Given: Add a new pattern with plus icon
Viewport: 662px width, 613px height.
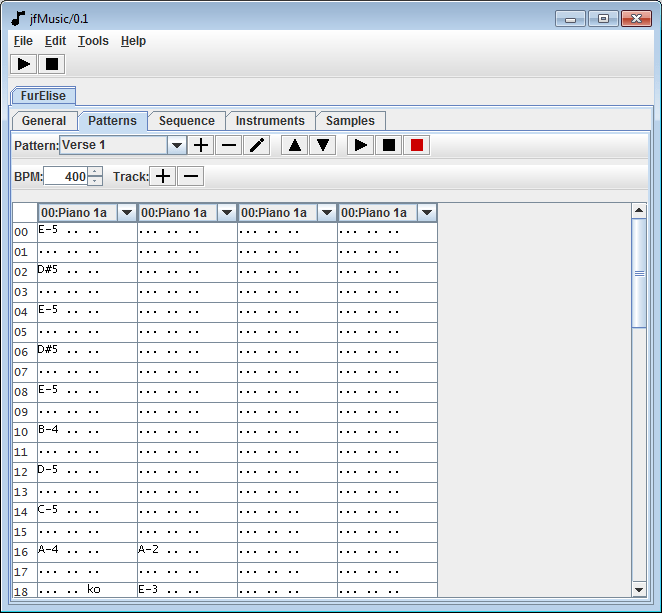Looking at the screenshot, I should coord(201,145).
